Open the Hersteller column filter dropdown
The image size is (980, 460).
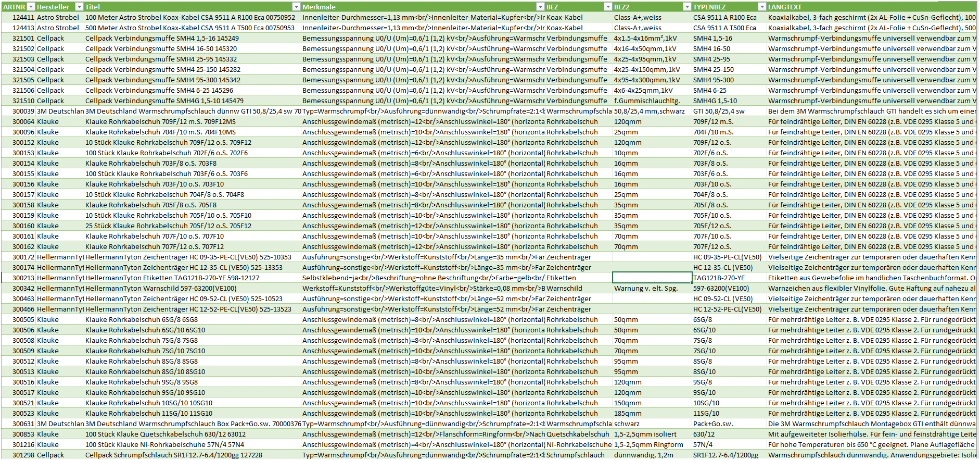79,7
